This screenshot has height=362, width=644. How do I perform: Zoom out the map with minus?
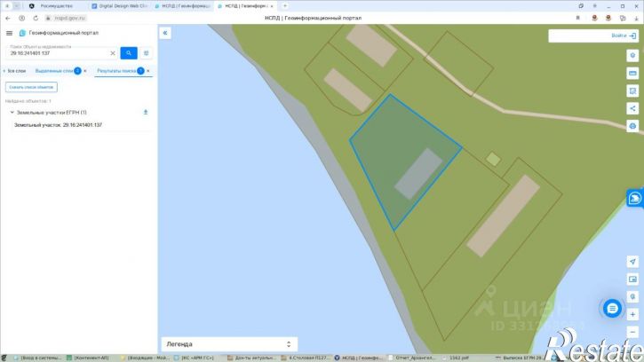coord(632,332)
